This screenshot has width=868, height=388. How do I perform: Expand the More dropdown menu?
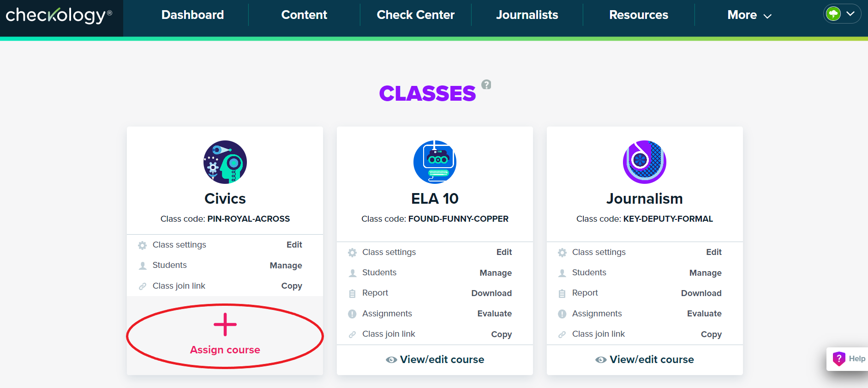(x=749, y=15)
